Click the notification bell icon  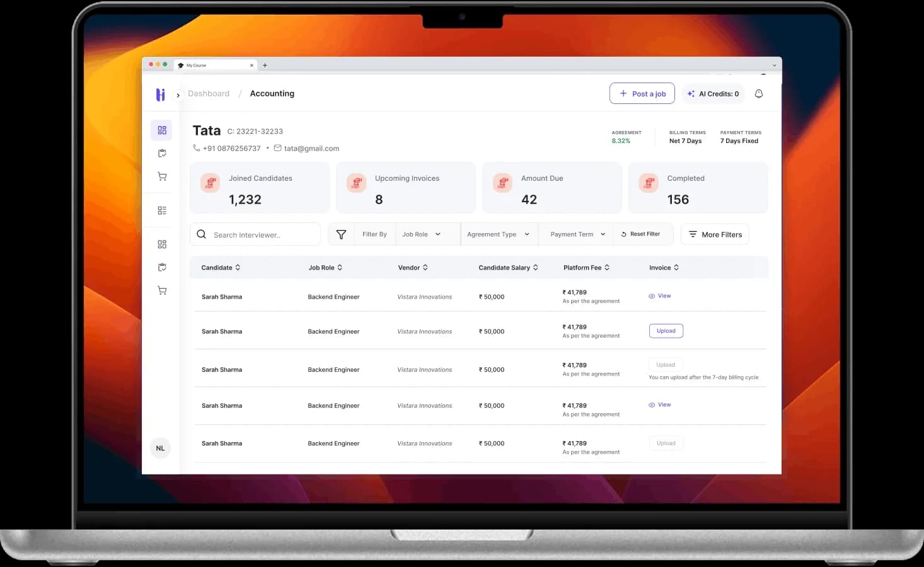[x=759, y=94]
